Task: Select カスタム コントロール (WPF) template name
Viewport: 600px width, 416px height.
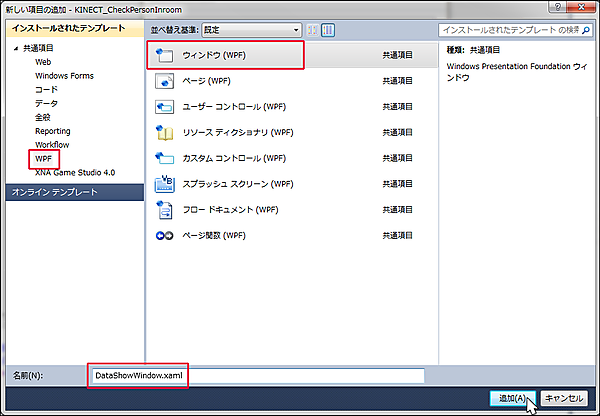Action: (234, 158)
